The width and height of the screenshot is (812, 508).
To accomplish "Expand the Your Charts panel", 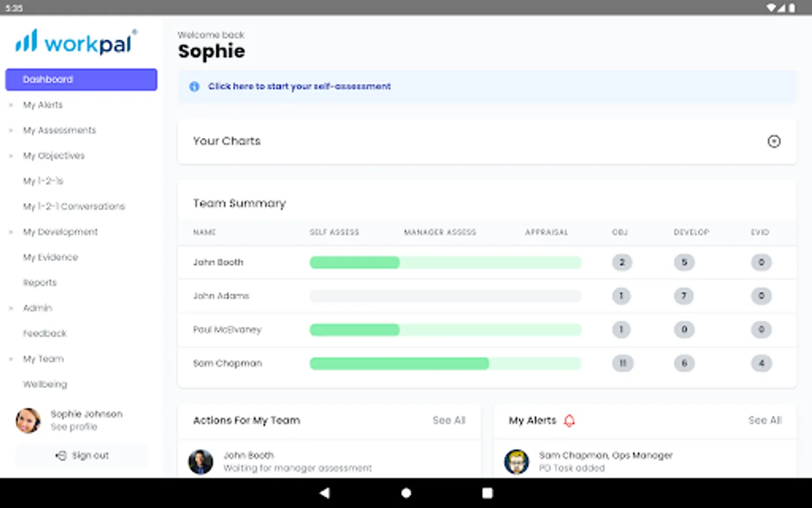I will click(774, 141).
